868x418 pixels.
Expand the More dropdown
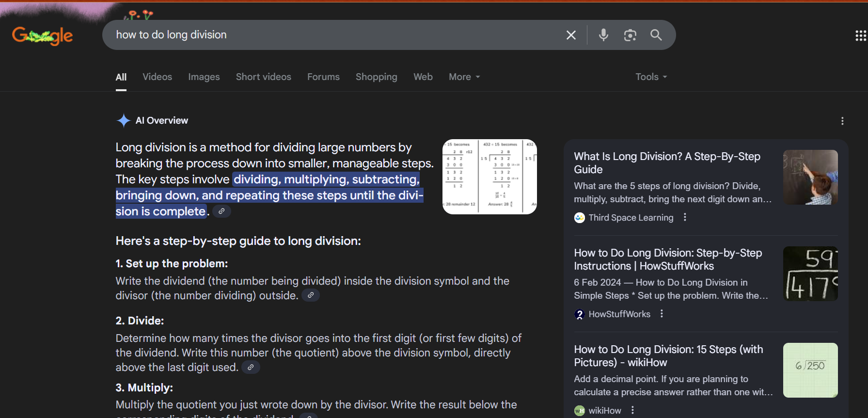click(464, 77)
